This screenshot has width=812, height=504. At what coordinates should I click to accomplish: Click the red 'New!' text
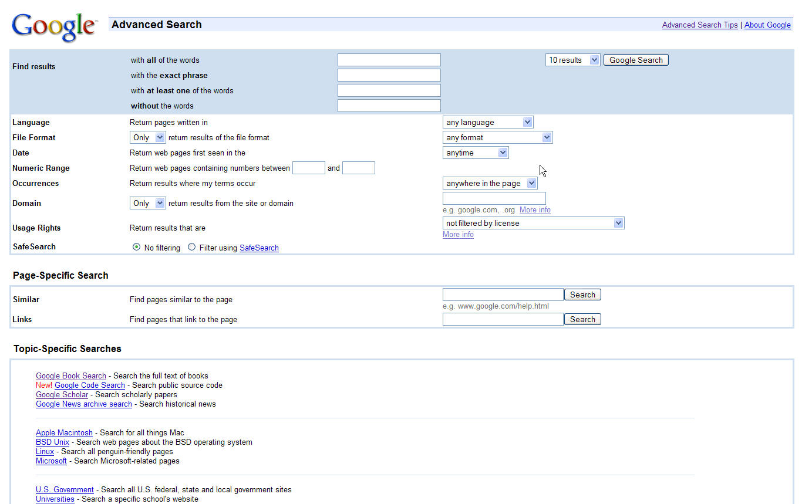point(44,385)
